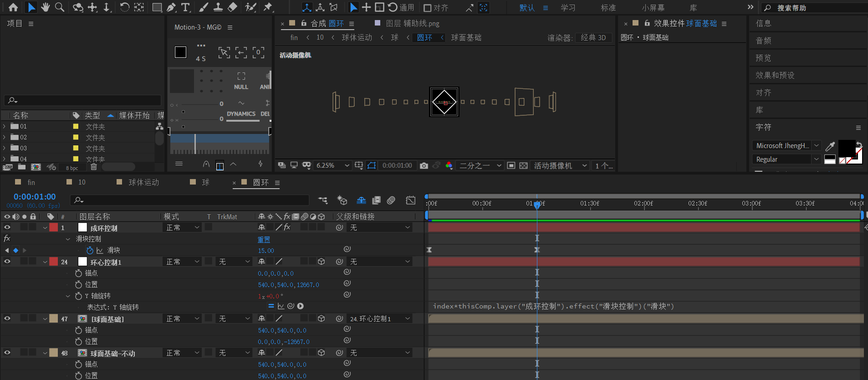Delete selected project item with trash icon

pos(94,167)
